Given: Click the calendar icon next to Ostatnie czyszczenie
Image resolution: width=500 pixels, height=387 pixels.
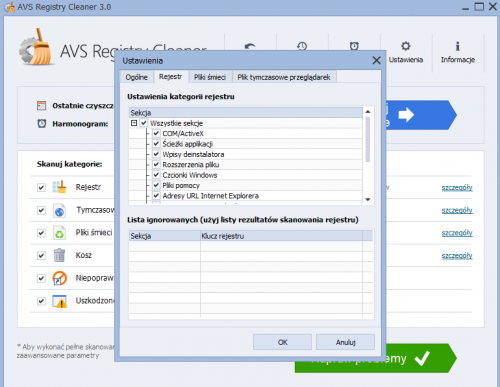Looking at the screenshot, I should point(41,106).
